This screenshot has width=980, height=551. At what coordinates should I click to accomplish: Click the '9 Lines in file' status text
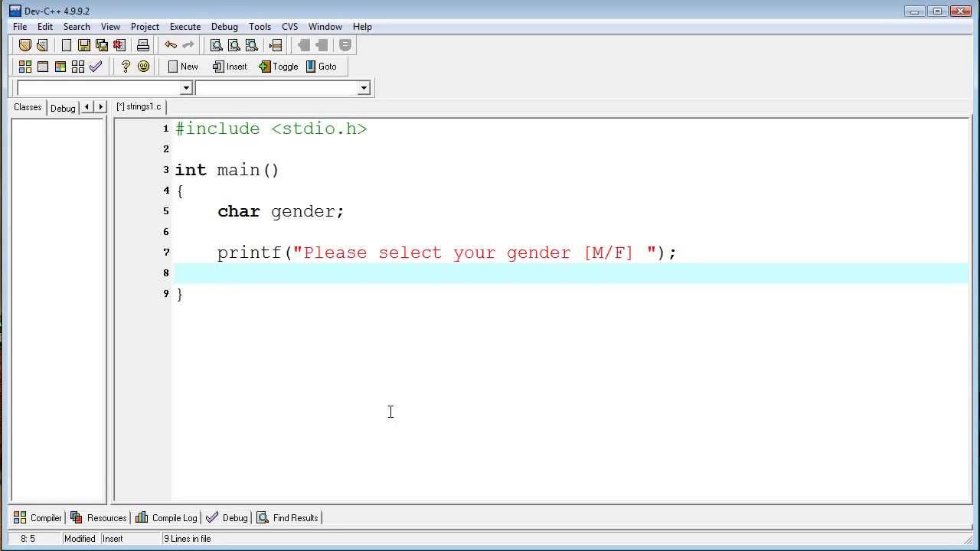click(188, 539)
